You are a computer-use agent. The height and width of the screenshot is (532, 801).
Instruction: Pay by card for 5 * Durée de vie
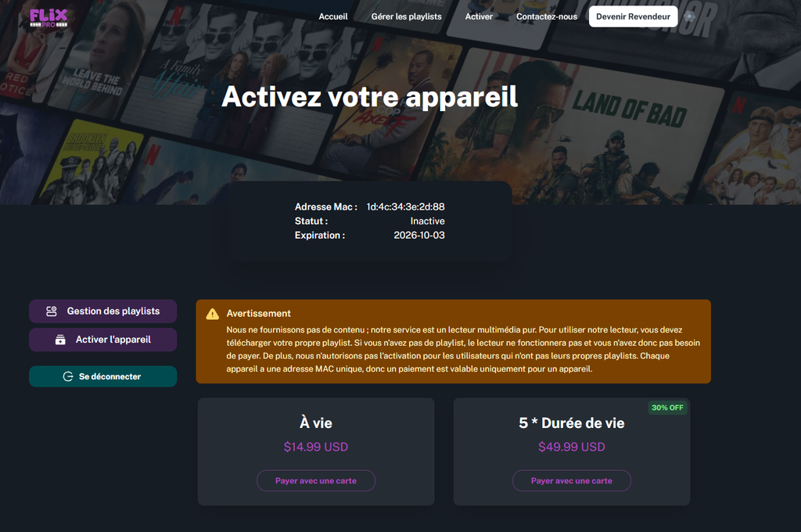pyautogui.click(x=572, y=481)
